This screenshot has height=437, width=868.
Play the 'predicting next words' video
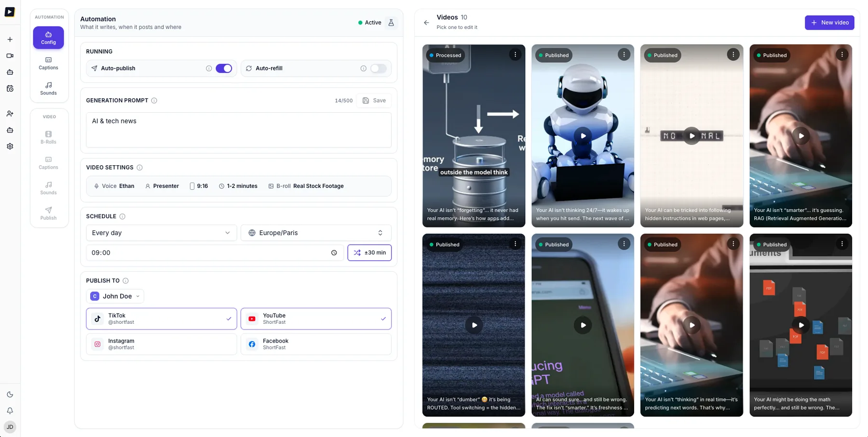(692, 325)
